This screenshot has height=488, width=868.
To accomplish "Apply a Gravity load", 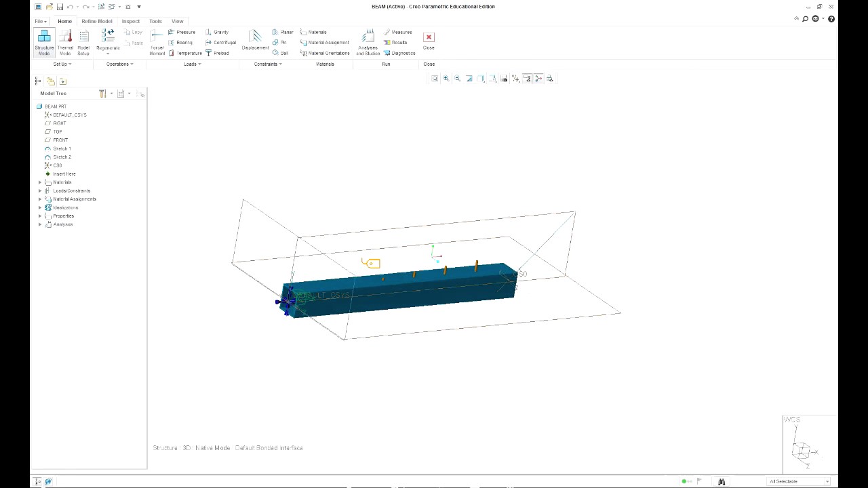I will point(221,32).
